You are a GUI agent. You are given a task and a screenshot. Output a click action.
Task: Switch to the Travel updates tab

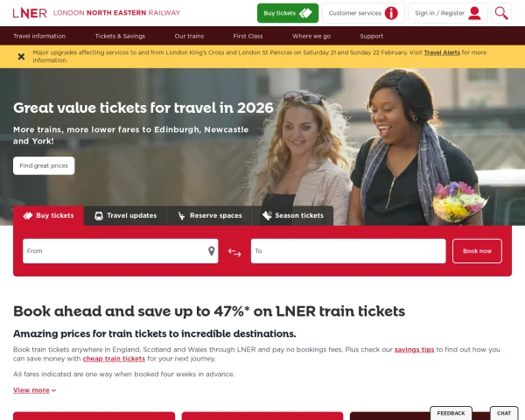(125, 216)
